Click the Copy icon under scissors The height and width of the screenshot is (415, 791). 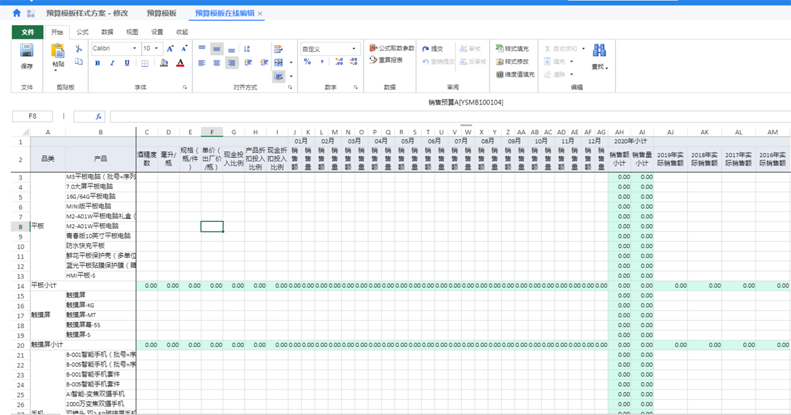pos(79,63)
